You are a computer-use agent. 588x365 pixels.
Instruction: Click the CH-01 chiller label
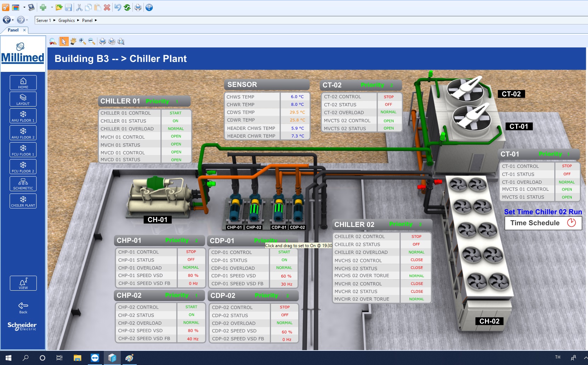pos(157,220)
